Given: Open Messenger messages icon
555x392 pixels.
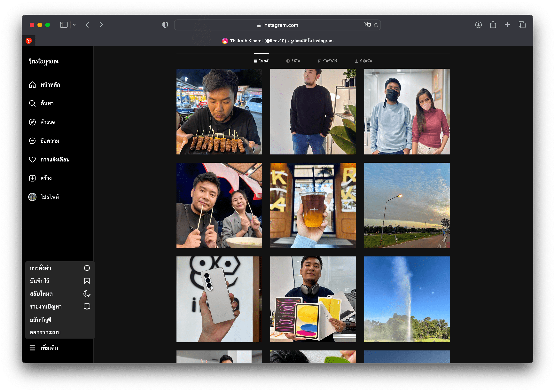Looking at the screenshot, I should [32, 141].
